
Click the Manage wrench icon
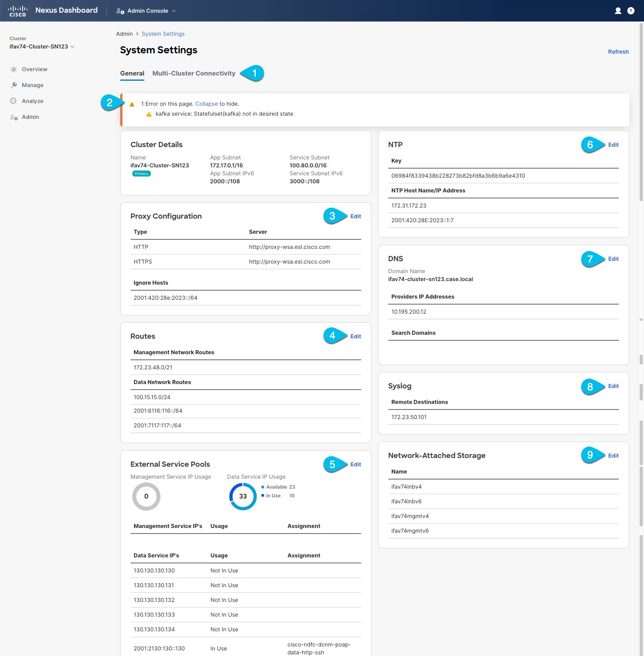[14, 85]
